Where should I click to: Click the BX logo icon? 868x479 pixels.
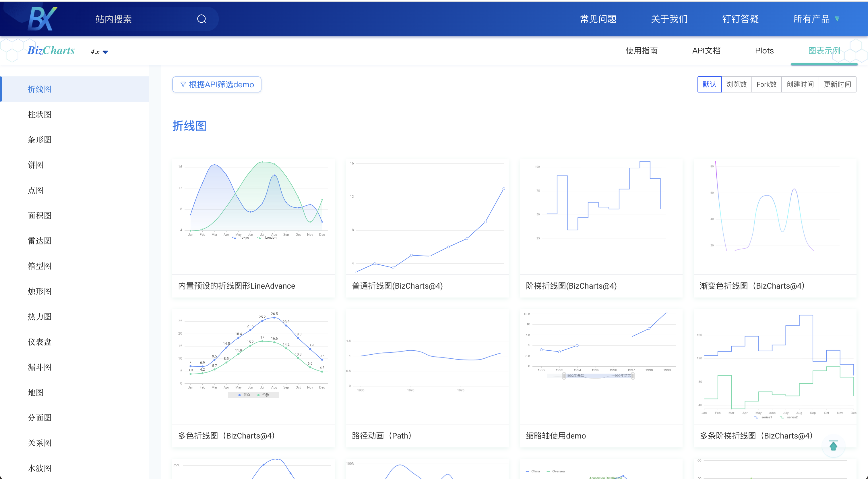42,19
